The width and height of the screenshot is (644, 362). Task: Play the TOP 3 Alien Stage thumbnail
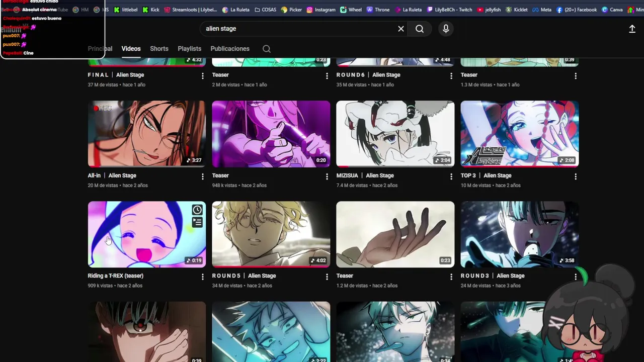520,134
